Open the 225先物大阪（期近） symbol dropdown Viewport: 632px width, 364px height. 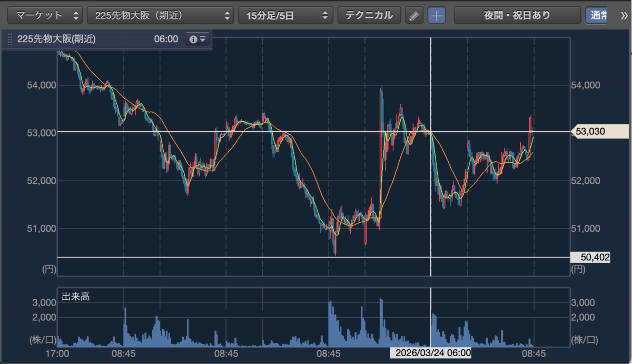point(161,15)
